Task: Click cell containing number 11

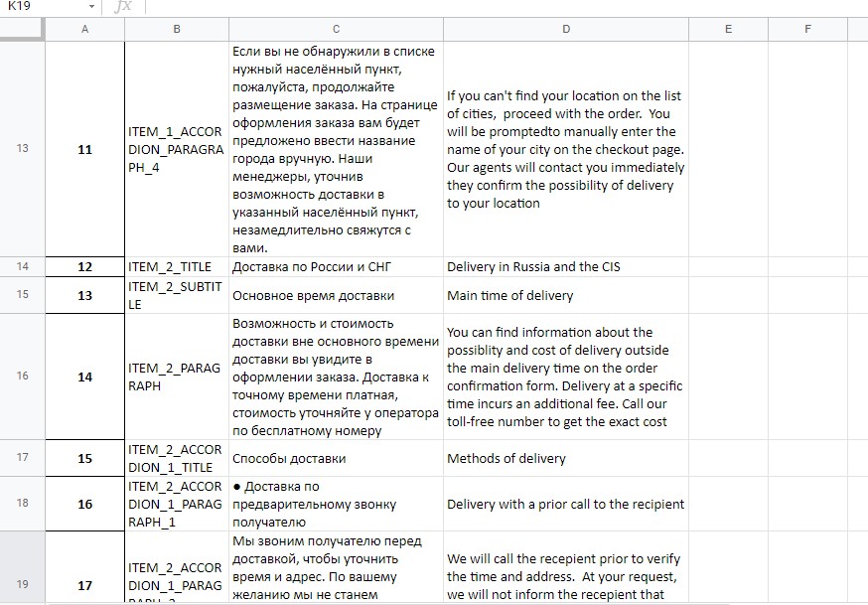Action: [84, 149]
